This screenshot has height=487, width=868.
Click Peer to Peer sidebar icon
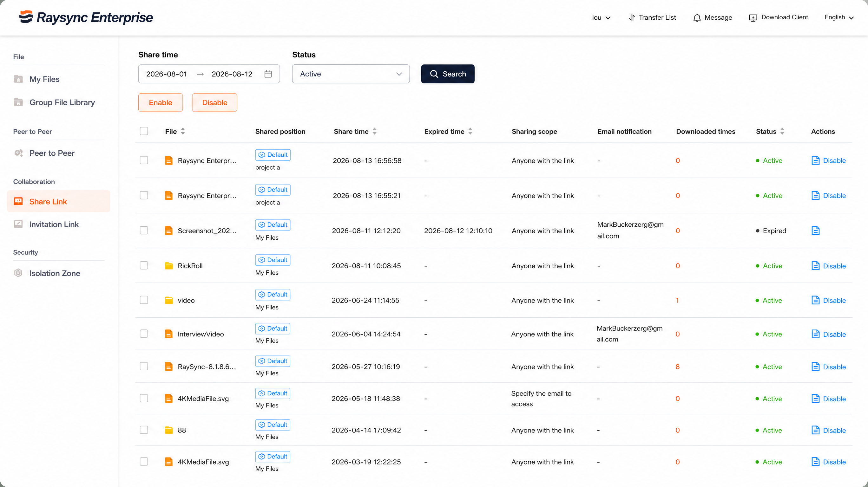pos(18,153)
